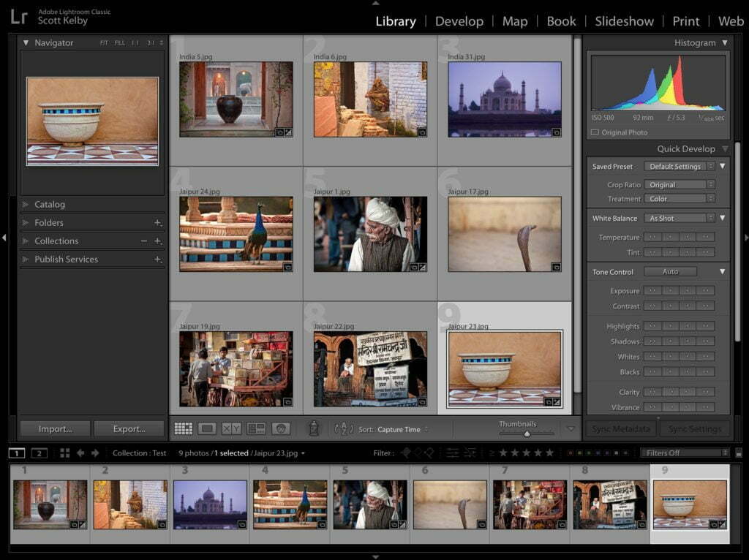
Task: Select the Loupe view icon
Action: click(x=207, y=428)
